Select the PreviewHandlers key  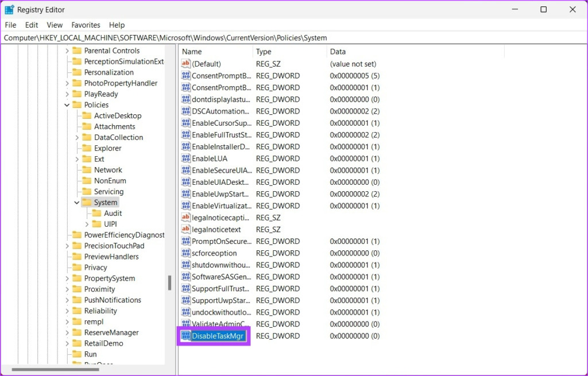pyautogui.click(x=111, y=257)
